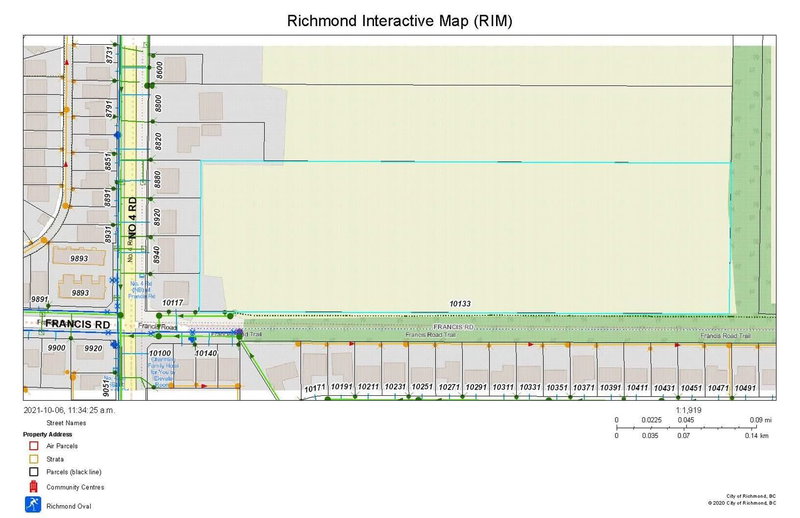Viewport: 800px width, 518px height.
Task: Click the 10371 lot address label
Action: click(584, 388)
